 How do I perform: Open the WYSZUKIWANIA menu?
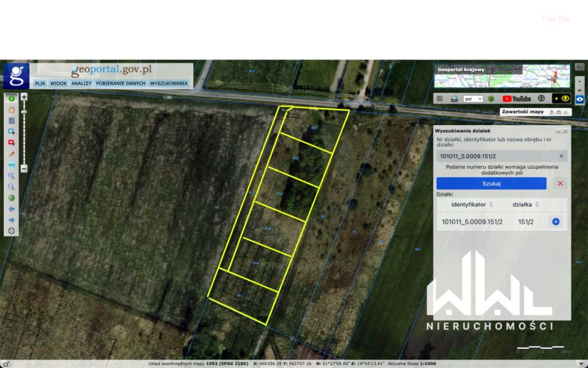(x=168, y=83)
